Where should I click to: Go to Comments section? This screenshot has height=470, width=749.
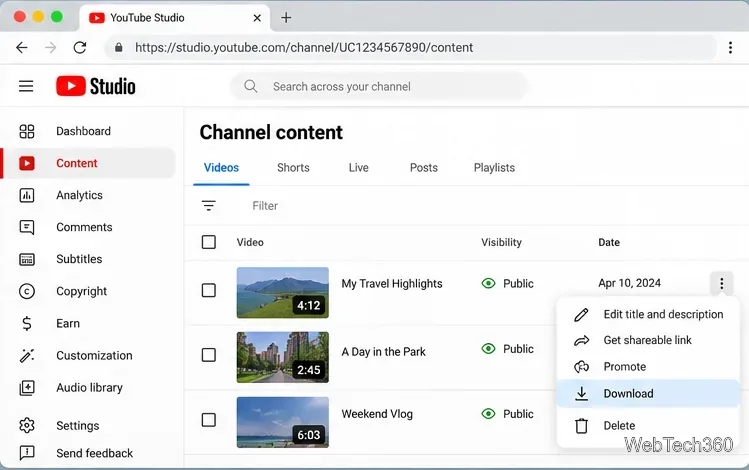84,227
